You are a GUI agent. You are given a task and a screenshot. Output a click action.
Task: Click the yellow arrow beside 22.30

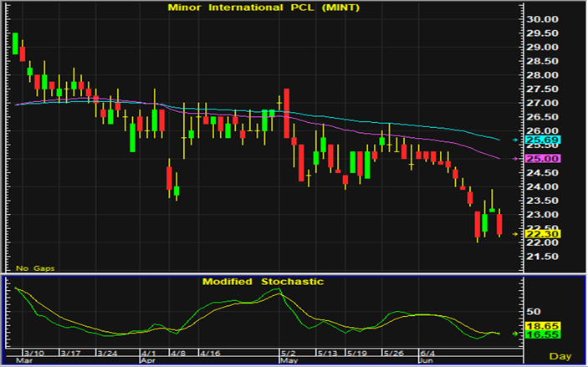pyautogui.click(x=515, y=234)
